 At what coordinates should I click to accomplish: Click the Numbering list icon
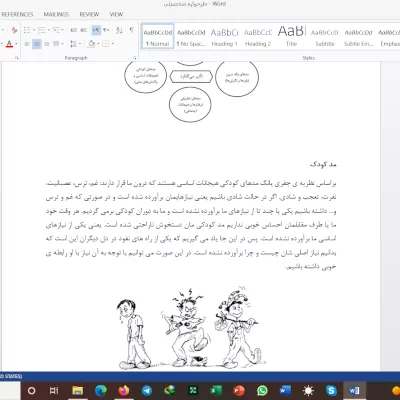point(41,30)
